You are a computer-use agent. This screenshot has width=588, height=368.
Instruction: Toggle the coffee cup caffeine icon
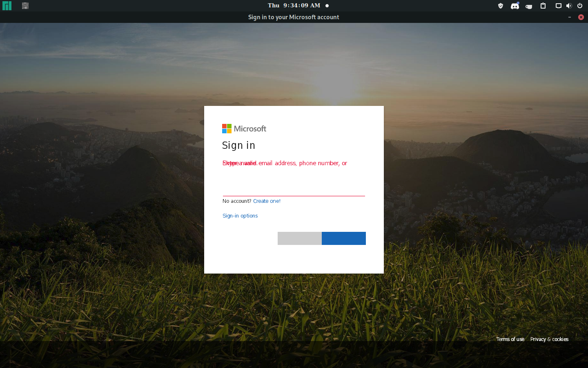pyautogui.click(x=529, y=6)
